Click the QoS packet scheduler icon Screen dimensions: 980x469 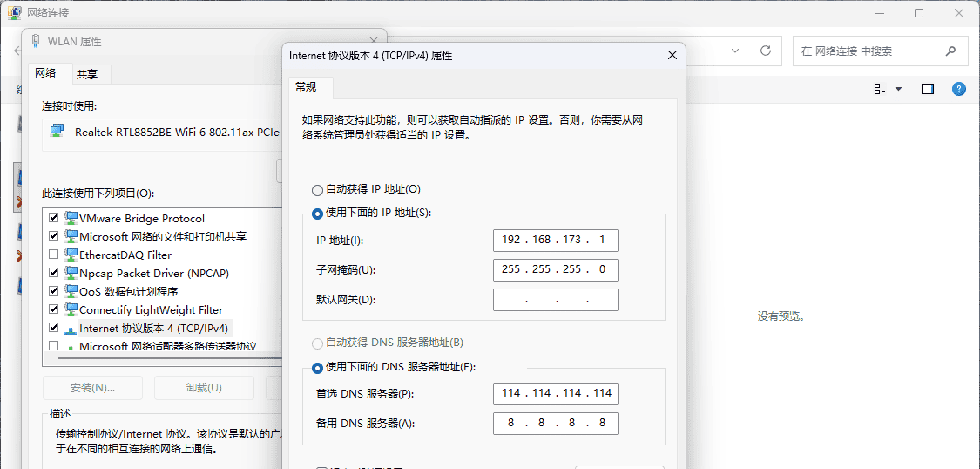click(x=71, y=291)
